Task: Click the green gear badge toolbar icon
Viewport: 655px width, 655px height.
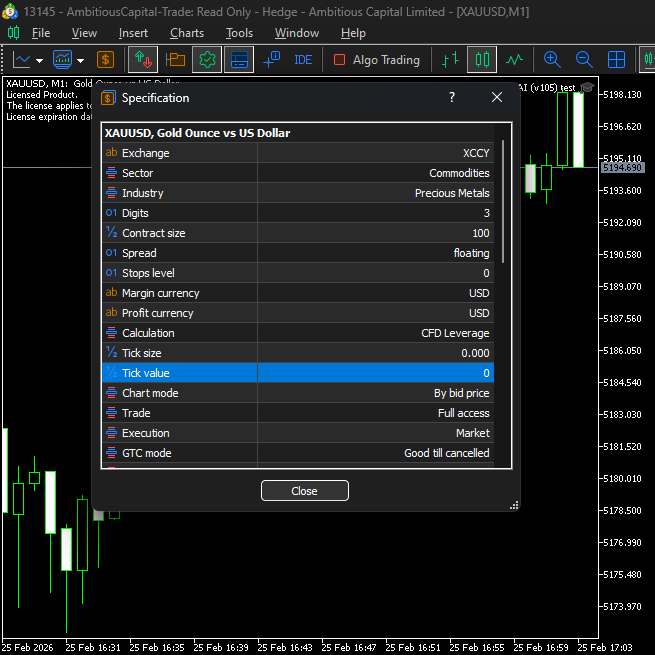Action: [207, 60]
